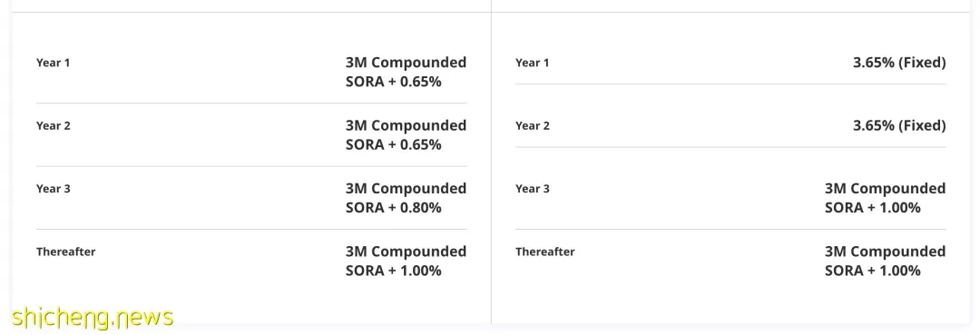Click the left column Year 3 label
The image size is (980, 335).
pyautogui.click(x=54, y=189)
